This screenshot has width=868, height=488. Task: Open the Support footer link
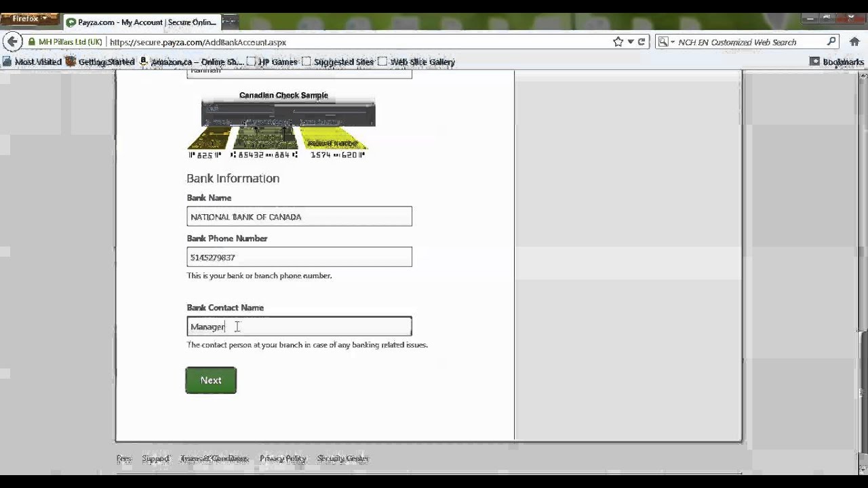click(x=155, y=459)
